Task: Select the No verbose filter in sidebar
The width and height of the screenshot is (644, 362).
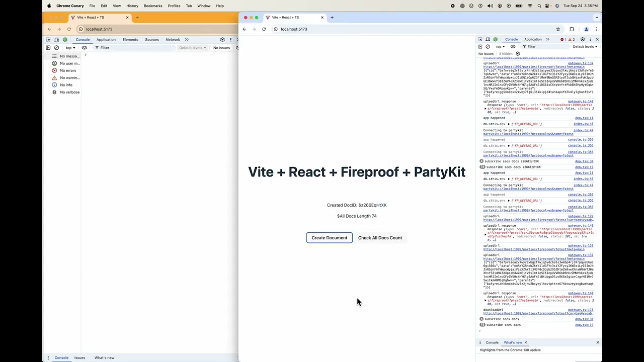Action: (x=66, y=92)
